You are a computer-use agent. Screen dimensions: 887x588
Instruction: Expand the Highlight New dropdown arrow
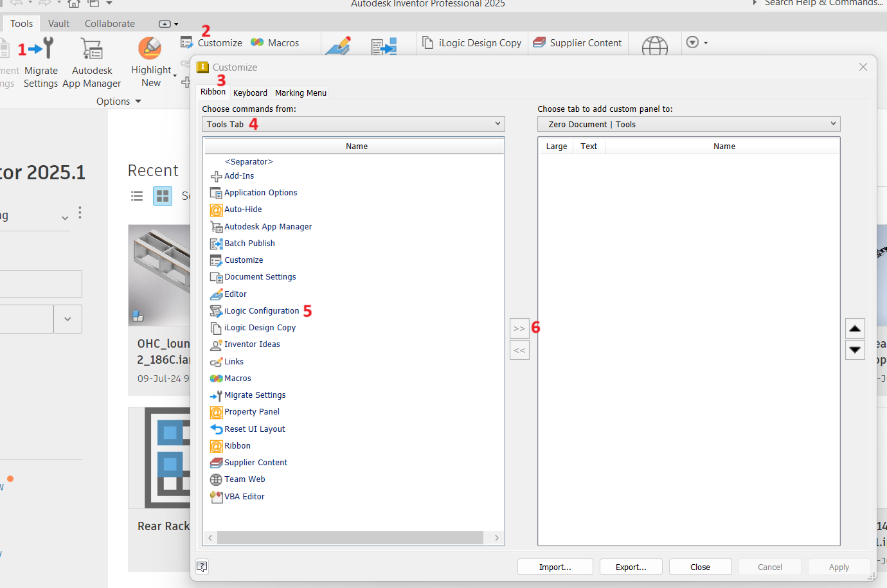175,76
